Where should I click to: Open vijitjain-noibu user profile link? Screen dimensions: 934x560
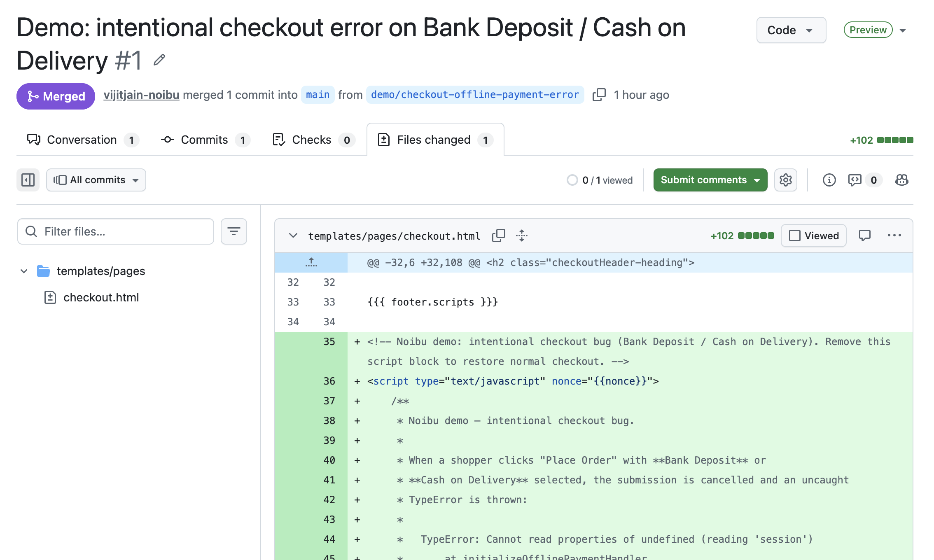point(141,95)
